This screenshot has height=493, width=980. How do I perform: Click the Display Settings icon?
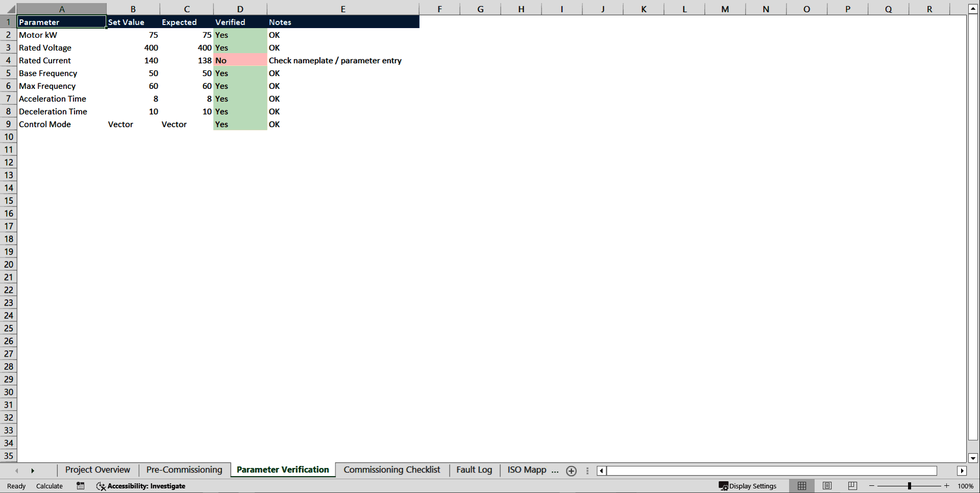pyautogui.click(x=747, y=486)
